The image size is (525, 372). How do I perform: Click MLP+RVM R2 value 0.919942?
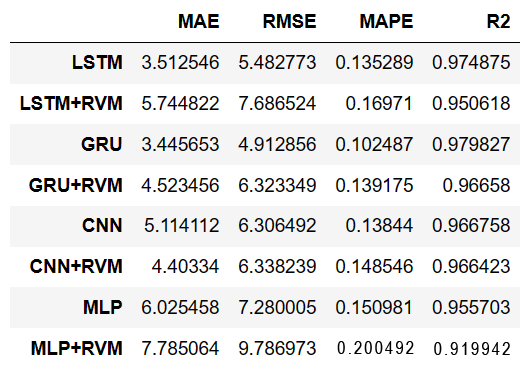pos(472,349)
